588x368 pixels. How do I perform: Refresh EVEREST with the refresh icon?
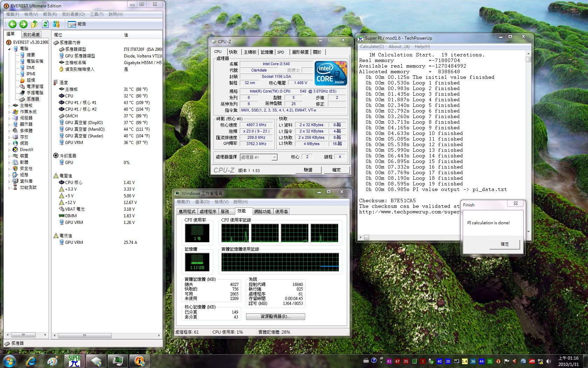click(x=45, y=24)
